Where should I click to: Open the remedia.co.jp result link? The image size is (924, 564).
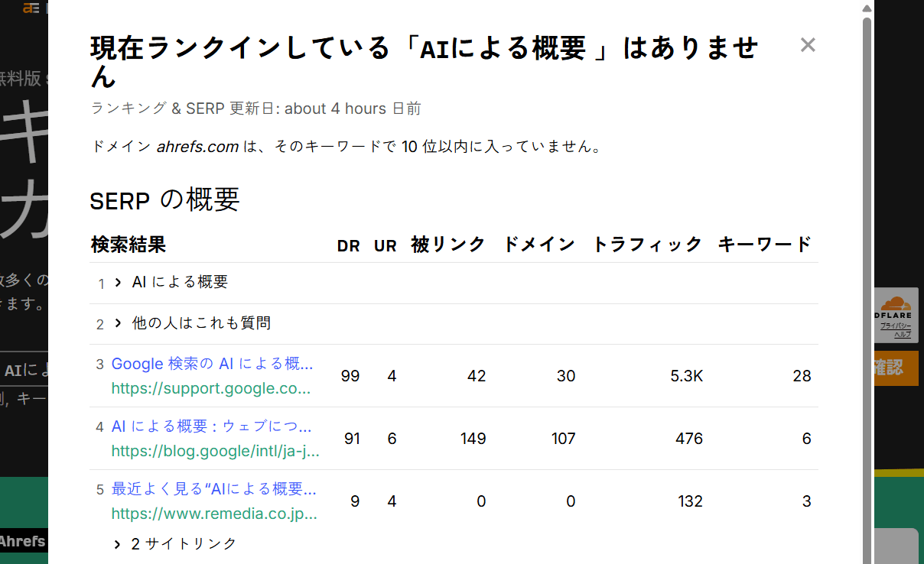coord(212,488)
